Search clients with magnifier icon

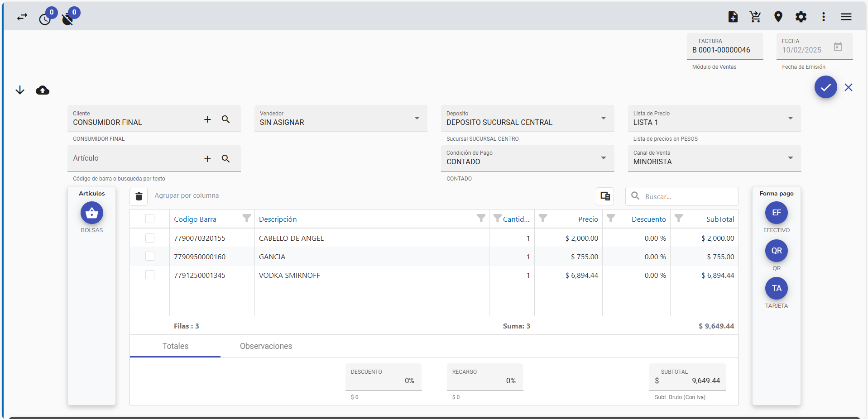pyautogui.click(x=225, y=119)
